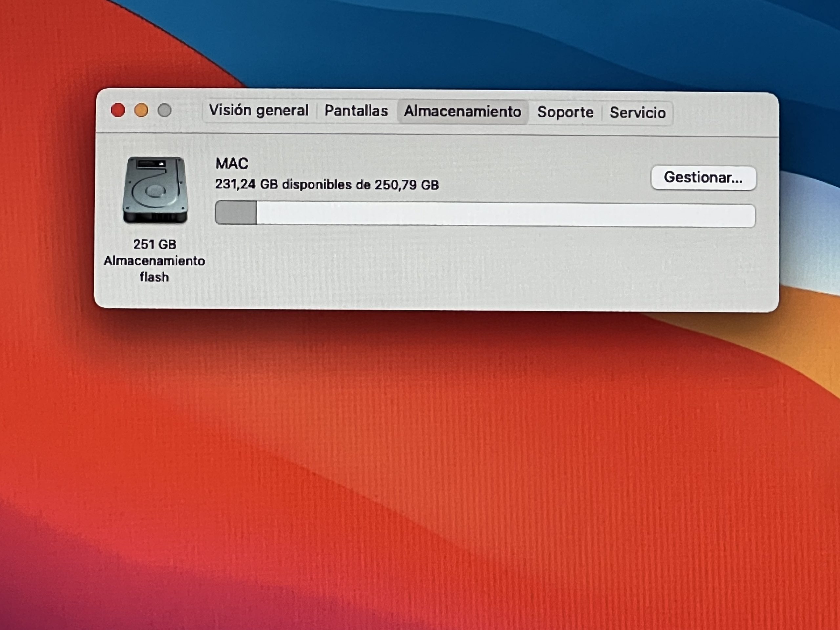Switch to the Visión general tab
840x630 pixels.
(259, 111)
